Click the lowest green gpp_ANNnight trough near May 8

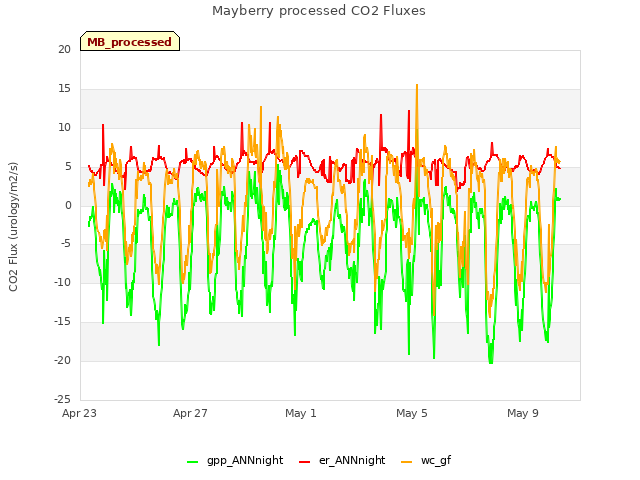point(491,362)
